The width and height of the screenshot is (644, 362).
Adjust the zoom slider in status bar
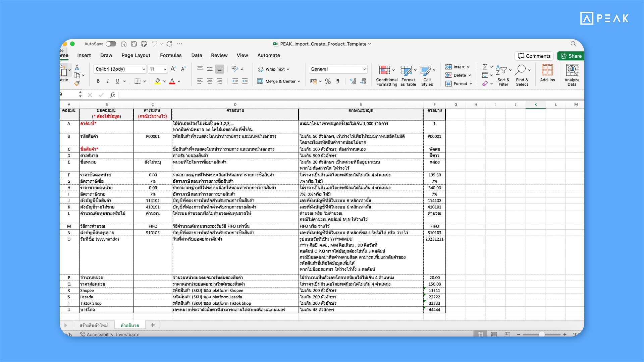point(542,334)
